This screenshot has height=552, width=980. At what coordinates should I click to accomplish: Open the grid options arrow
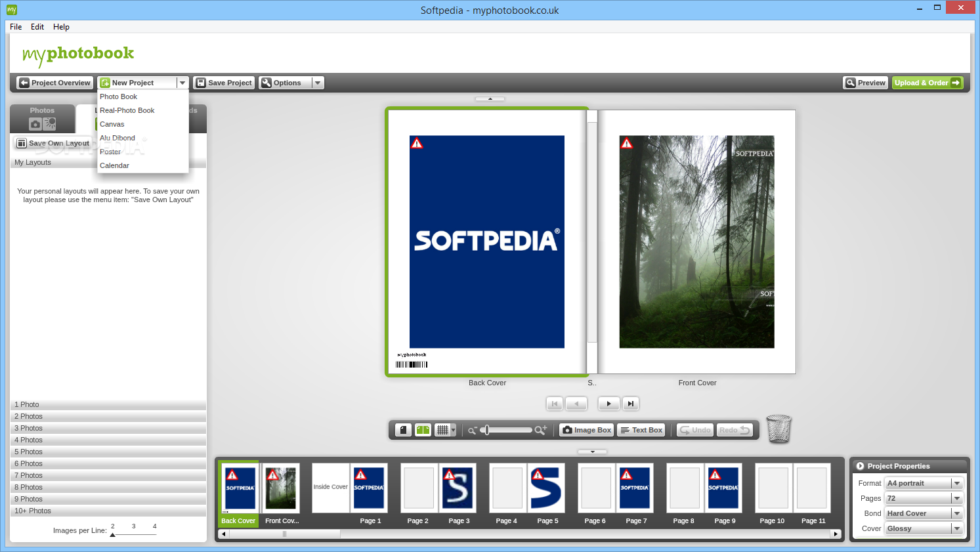(x=454, y=430)
